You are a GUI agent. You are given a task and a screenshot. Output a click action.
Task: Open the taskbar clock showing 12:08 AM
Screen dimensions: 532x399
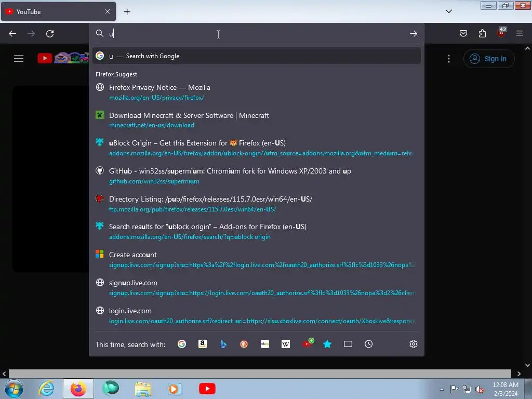pyautogui.click(x=506, y=389)
